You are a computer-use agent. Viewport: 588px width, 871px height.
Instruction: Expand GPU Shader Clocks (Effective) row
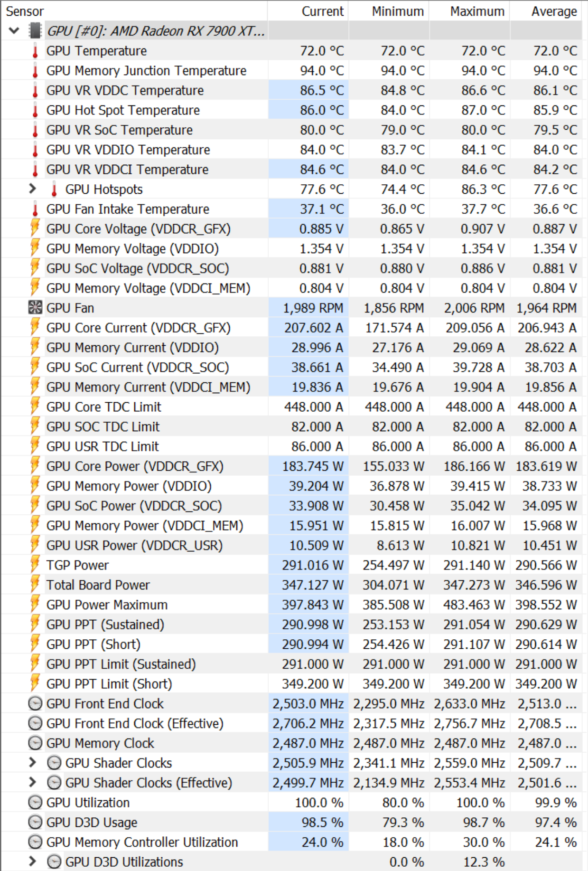32,783
